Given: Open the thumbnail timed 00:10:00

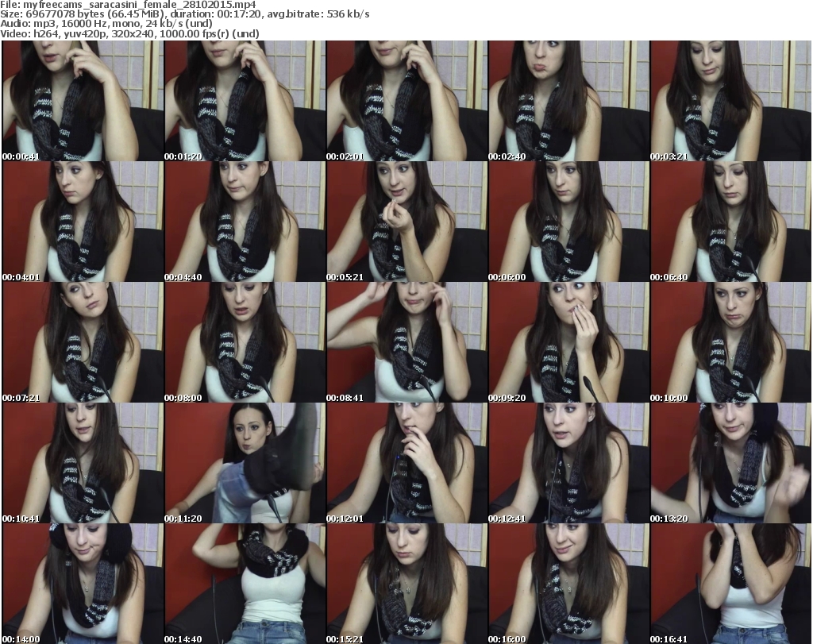Looking at the screenshot, I should (x=730, y=343).
